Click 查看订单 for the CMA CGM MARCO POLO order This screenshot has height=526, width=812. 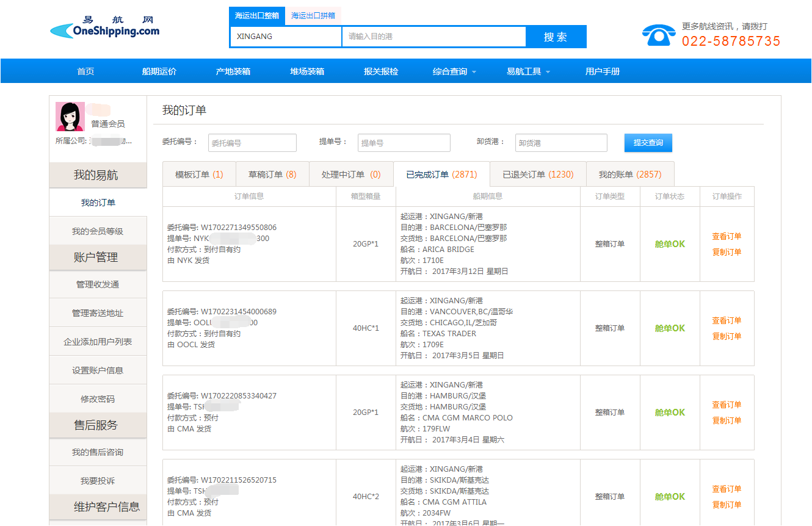[x=727, y=405]
